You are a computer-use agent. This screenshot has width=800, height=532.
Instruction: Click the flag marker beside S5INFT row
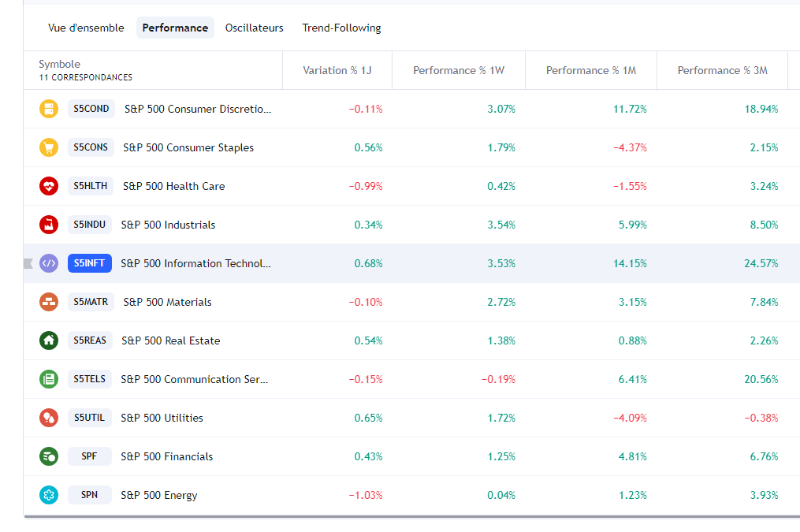(x=28, y=263)
